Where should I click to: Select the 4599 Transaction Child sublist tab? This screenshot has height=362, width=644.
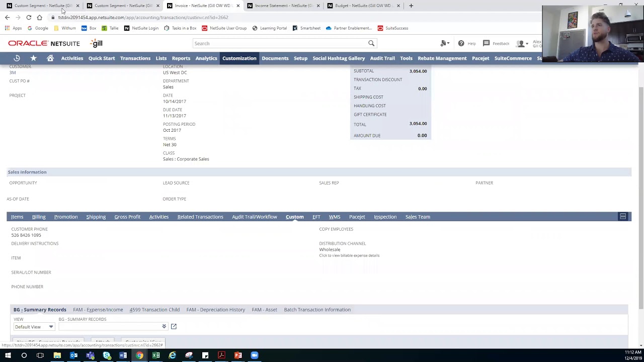154,310
